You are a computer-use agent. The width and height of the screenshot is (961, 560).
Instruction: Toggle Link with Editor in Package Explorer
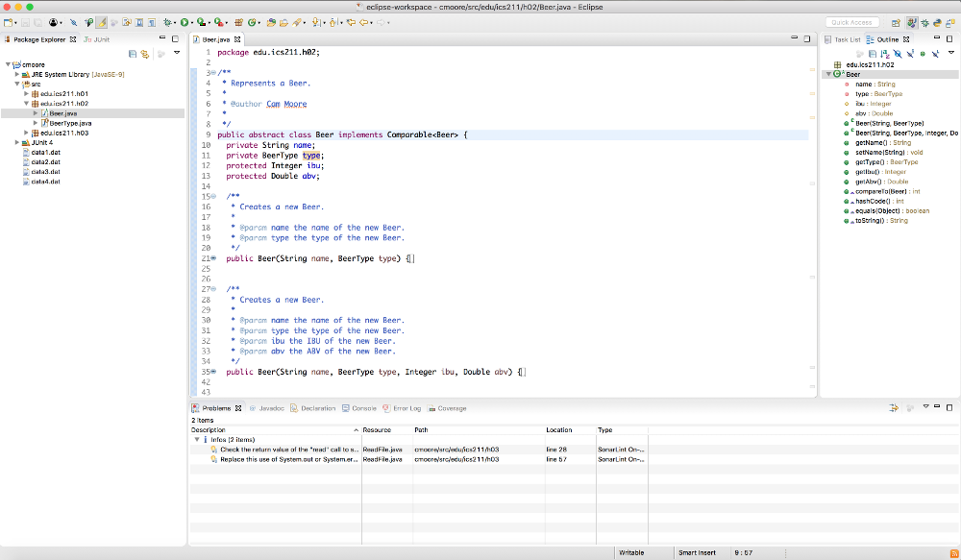tap(145, 54)
